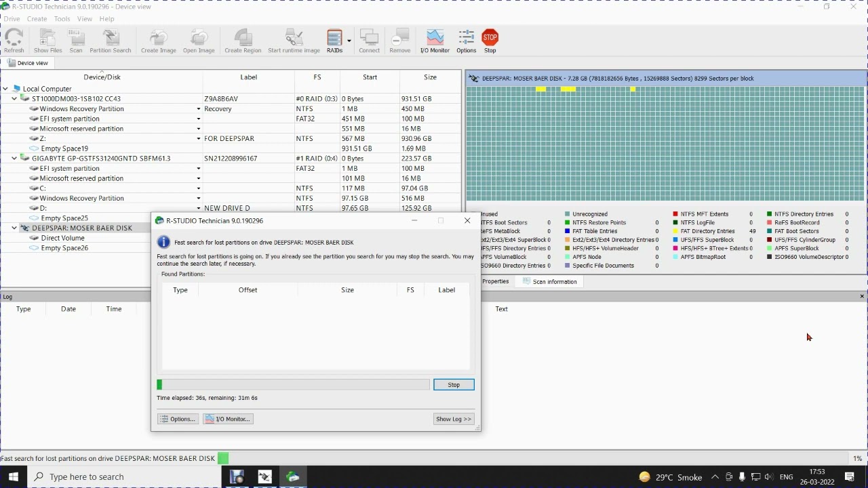868x488 pixels.
Task: Click the Device/Disk column header
Action: tap(102, 77)
